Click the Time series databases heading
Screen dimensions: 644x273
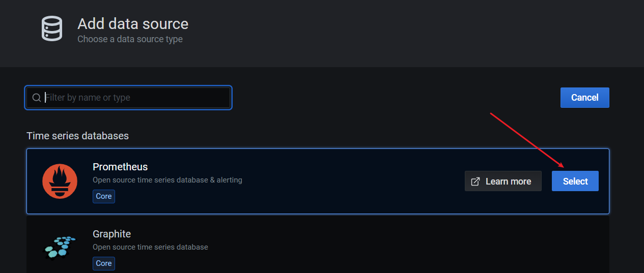(77, 136)
